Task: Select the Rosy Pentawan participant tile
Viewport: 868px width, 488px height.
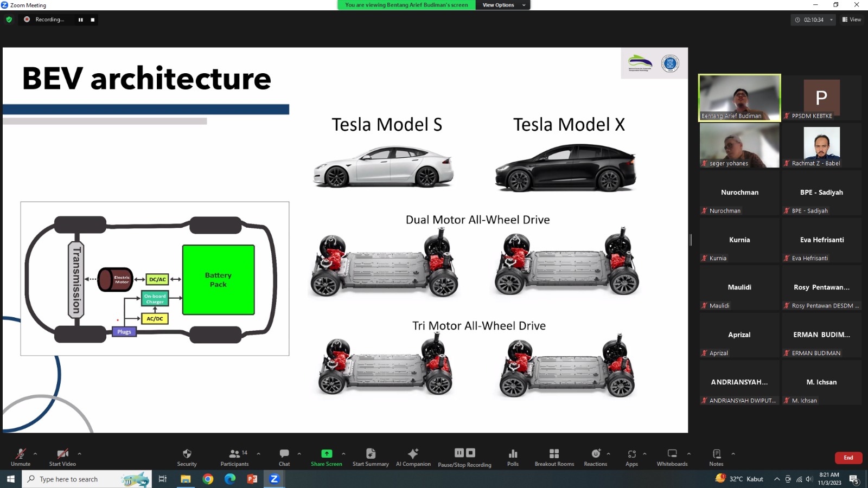Action: [x=821, y=288]
